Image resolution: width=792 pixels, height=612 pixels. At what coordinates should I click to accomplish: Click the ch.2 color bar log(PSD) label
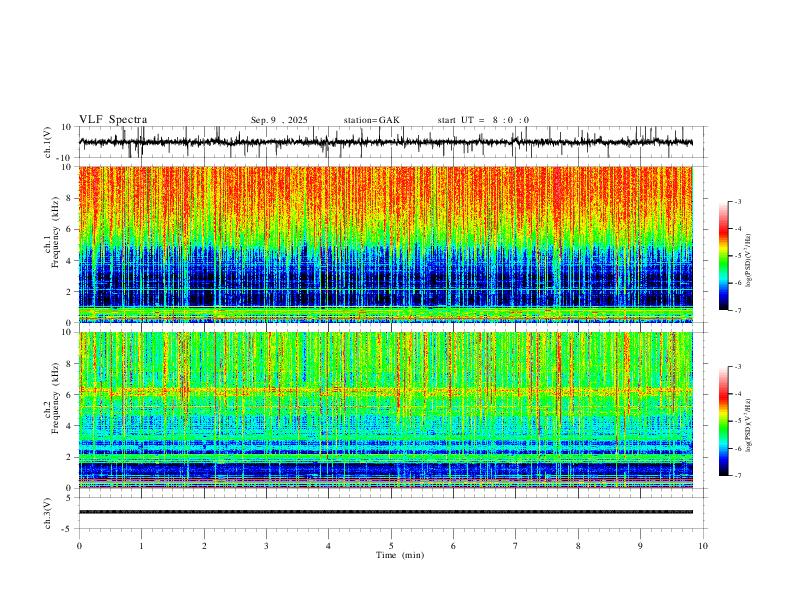click(748, 425)
